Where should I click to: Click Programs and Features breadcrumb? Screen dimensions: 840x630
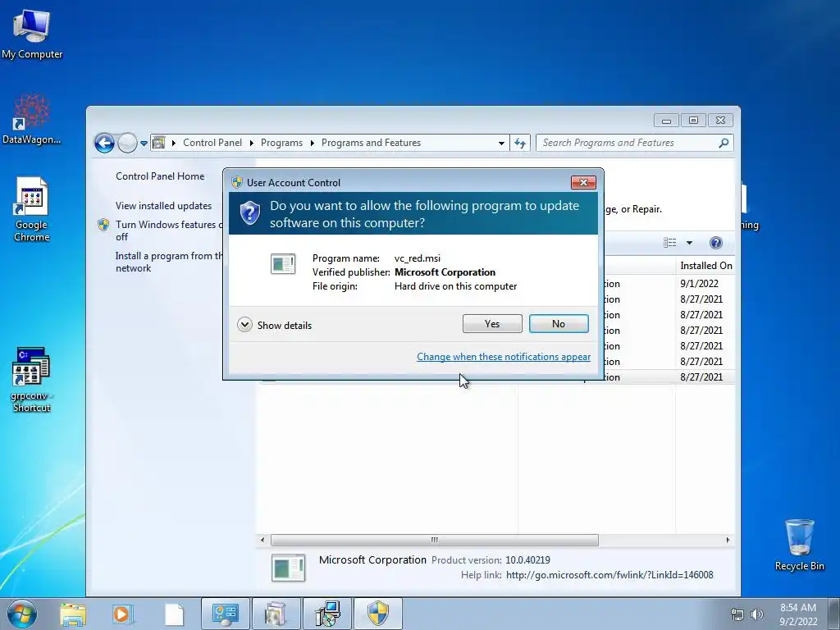[371, 143]
